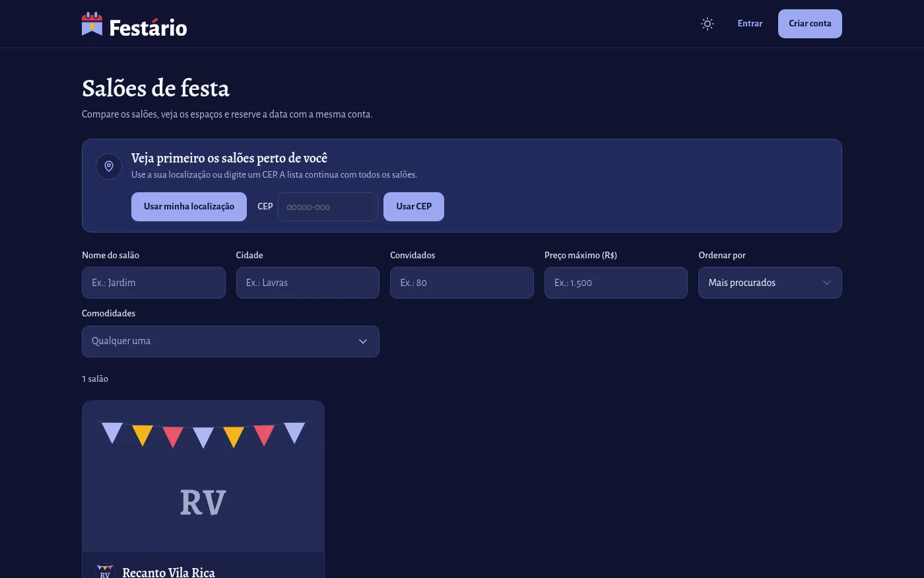This screenshot has width=924, height=578.
Task: Click the Criar conta button
Action: [810, 24]
